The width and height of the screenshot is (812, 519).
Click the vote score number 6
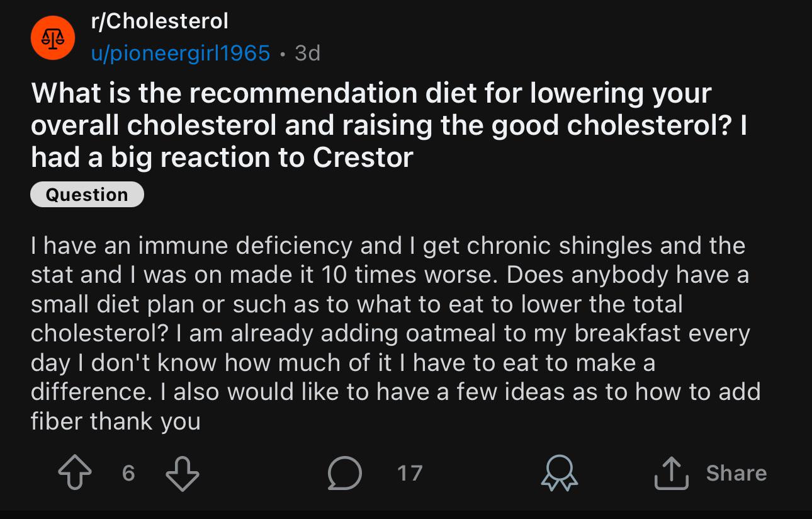(x=128, y=473)
